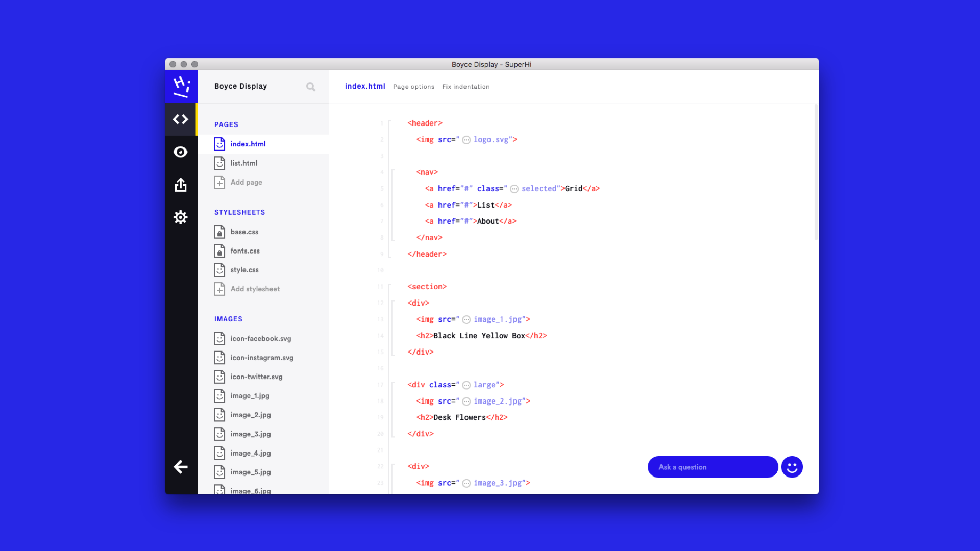This screenshot has height=551, width=980.
Task: Open the share/publish upload icon
Action: click(x=181, y=185)
